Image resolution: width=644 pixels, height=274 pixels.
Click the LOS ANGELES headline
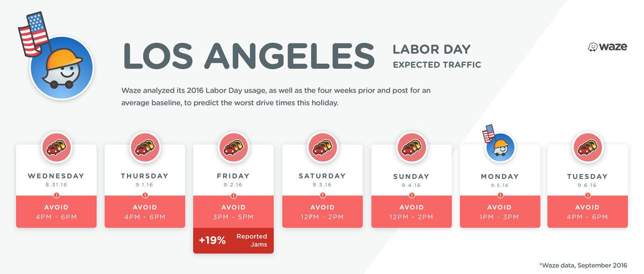click(249, 56)
